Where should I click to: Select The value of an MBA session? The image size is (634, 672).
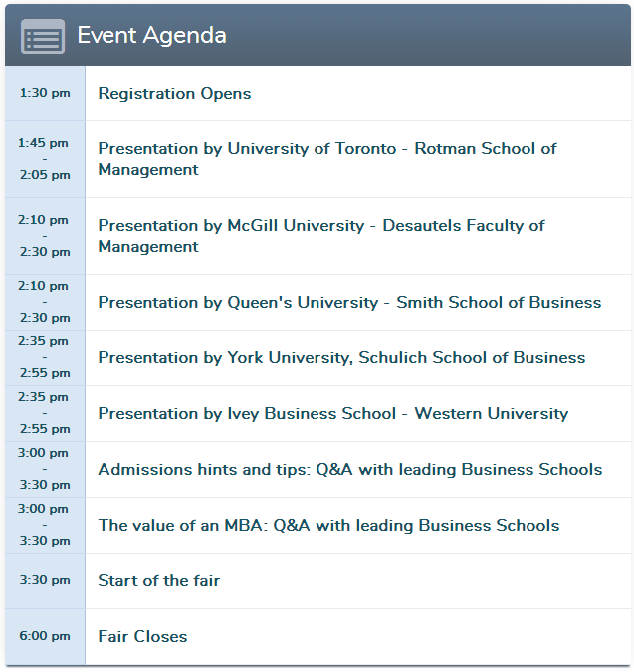tap(328, 526)
